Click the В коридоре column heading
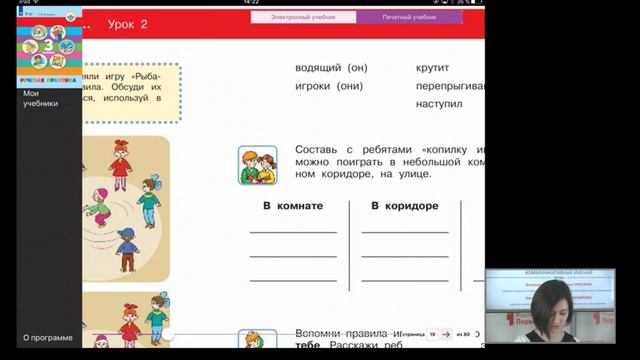This screenshot has width=640, height=360. [405, 206]
